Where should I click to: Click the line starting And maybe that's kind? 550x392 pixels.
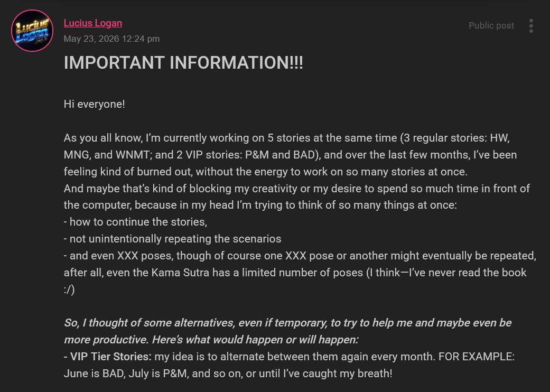[x=297, y=188]
